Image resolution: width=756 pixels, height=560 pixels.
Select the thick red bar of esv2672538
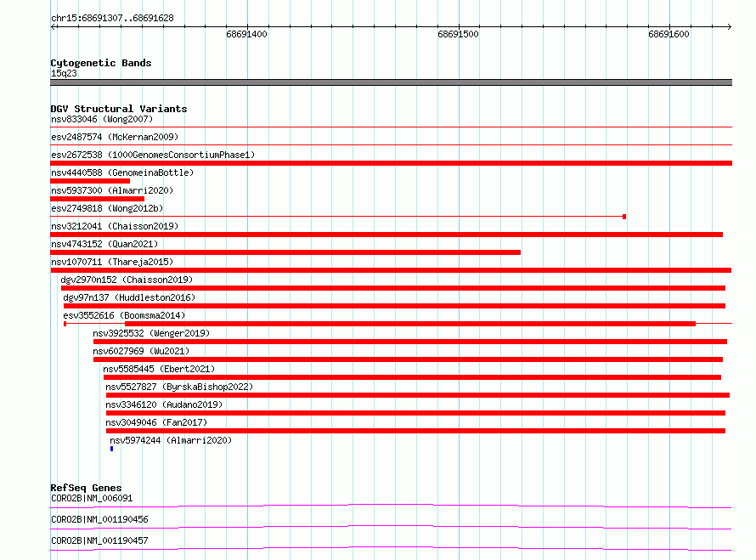click(391, 163)
